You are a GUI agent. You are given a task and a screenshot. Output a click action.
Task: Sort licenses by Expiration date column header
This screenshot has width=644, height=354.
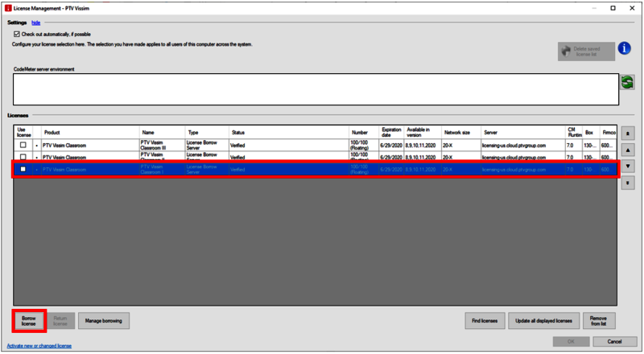point(390,132)
